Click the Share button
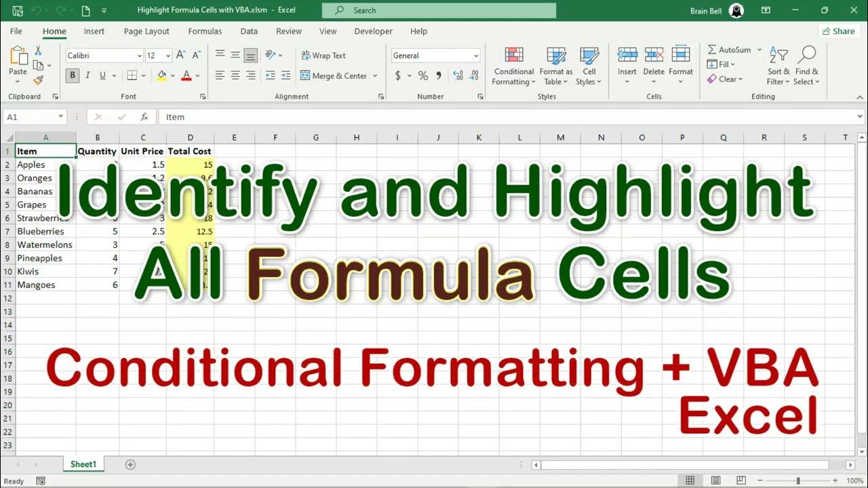Viewport: 868px width, 488px height. point(838,31)
